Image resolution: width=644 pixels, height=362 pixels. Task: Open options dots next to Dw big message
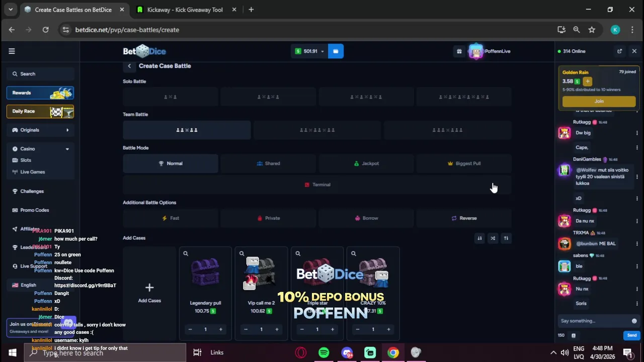point(637,133)
